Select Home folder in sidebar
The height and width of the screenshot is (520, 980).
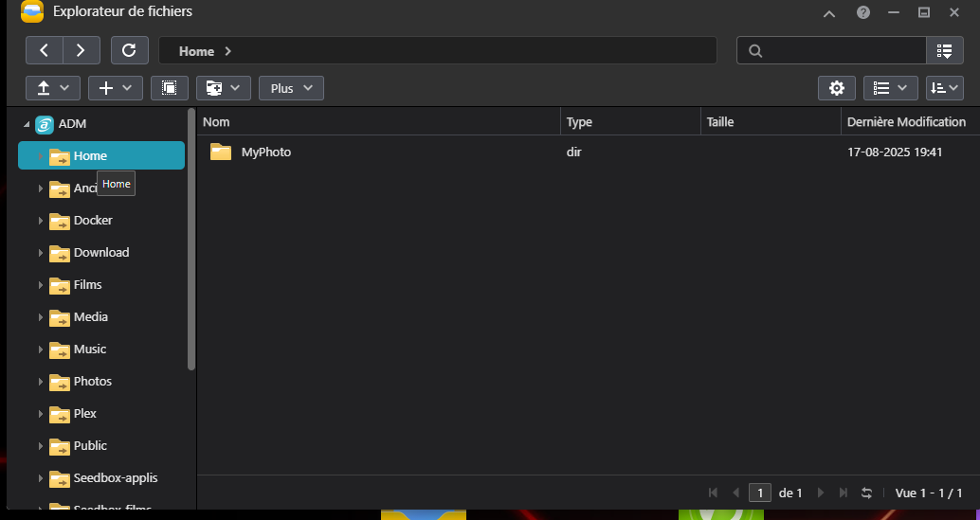pos(101,155)
